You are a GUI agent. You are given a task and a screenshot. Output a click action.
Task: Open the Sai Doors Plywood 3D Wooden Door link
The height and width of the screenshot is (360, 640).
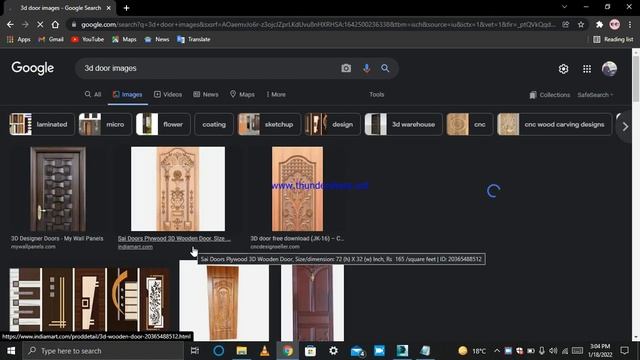tap(174, 238)
